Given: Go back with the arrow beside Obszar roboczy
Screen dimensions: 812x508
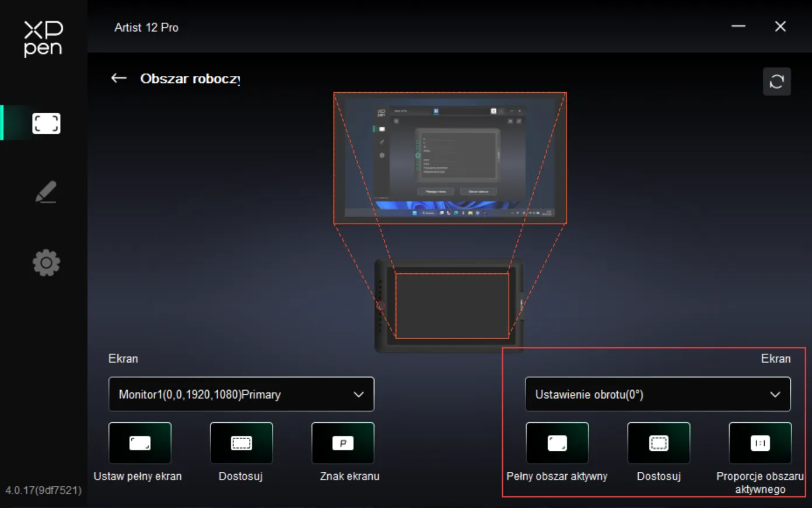Looking at the screenshot, I should pos(119,78).
